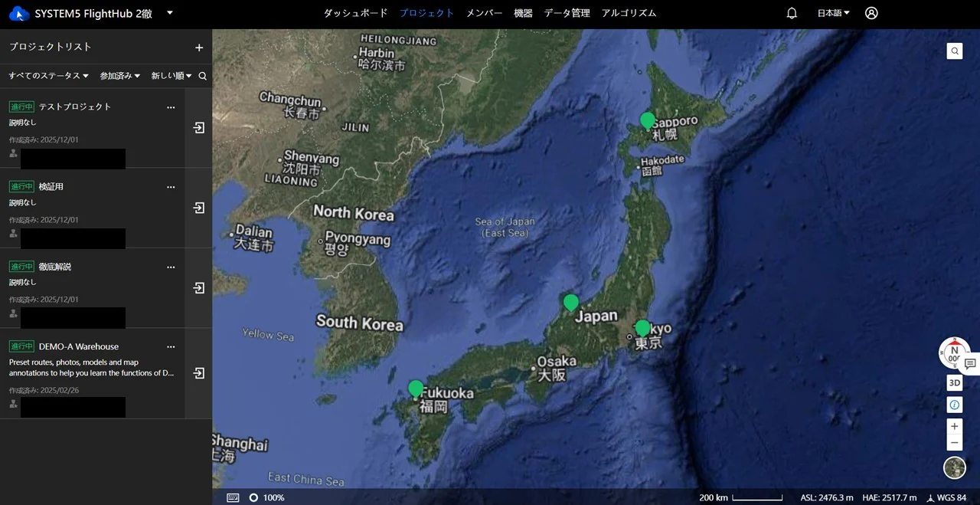
Task: Open the project list search icon
Action: point(203,76)
